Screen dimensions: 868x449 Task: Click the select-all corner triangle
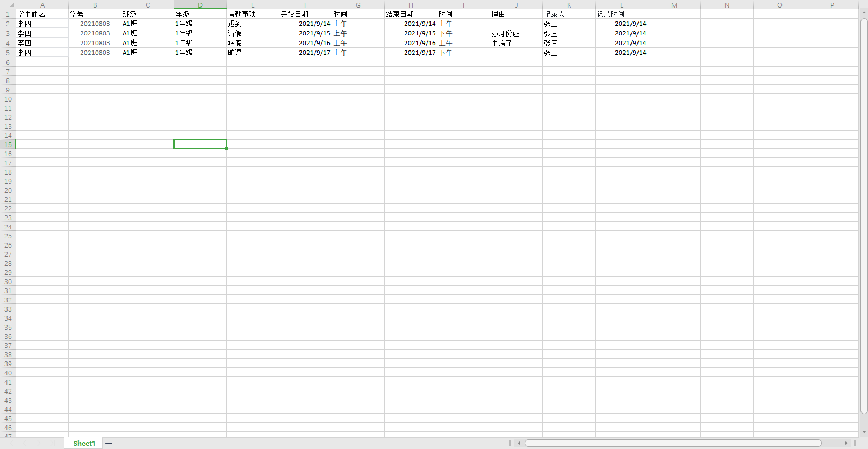click(11, 5)
